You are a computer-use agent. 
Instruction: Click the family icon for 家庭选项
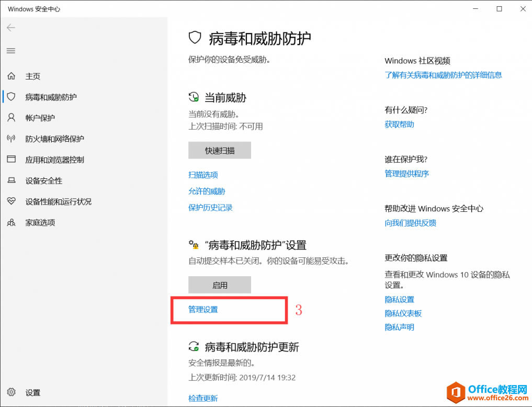coord(11,222)
